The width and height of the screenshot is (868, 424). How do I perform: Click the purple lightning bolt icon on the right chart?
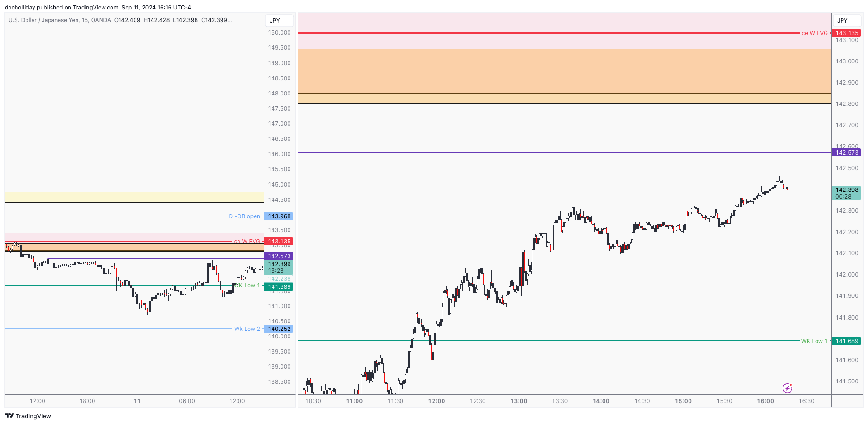tap(787, 388)
